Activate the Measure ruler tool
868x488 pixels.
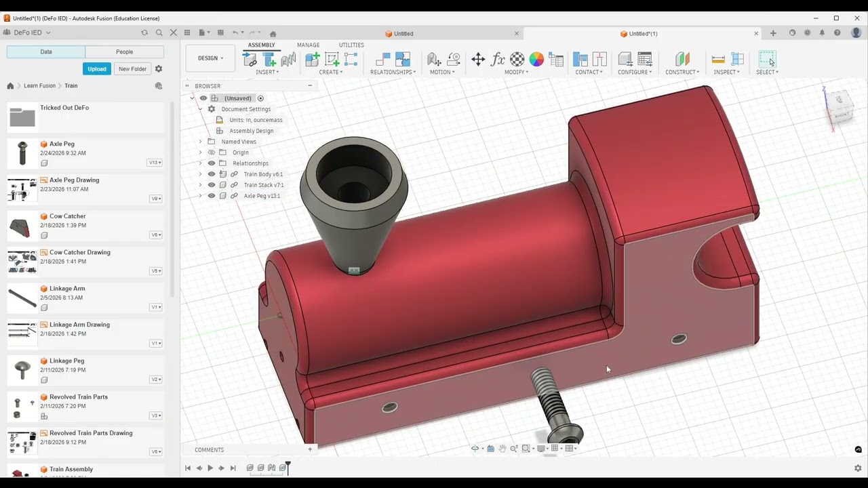tap(718, 60)
